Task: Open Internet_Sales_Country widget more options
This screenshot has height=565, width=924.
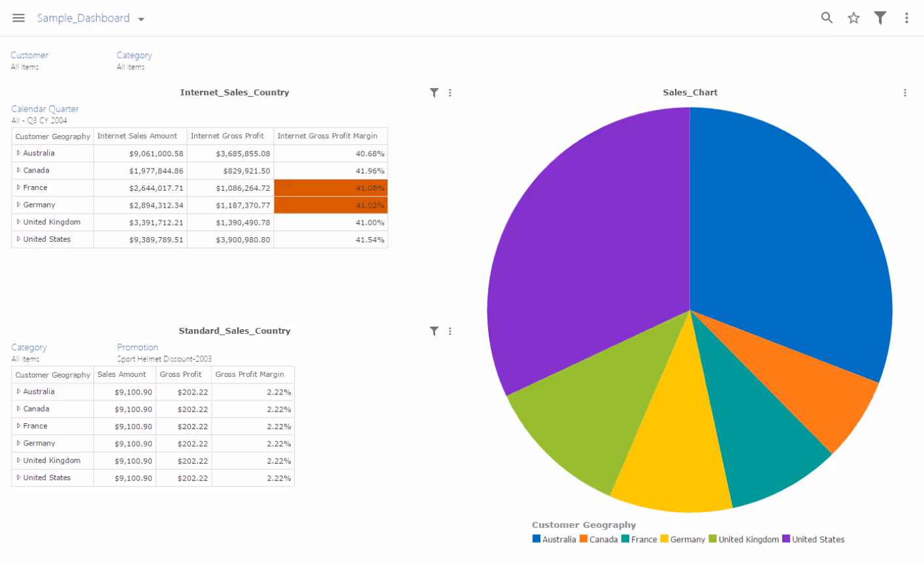Action: tap(450, 93)
